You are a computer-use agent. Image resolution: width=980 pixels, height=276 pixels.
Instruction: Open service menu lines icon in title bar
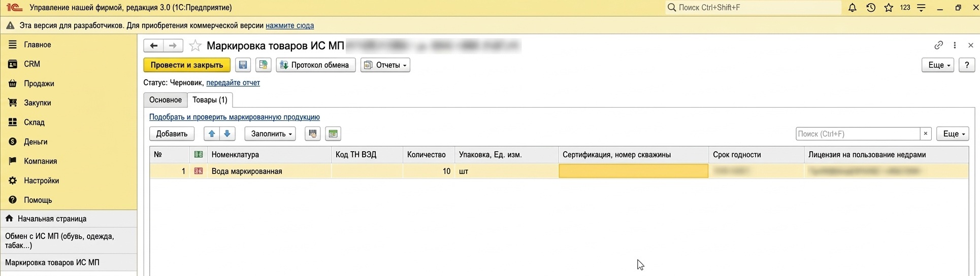pyautogui.click(x=921, y=8)
